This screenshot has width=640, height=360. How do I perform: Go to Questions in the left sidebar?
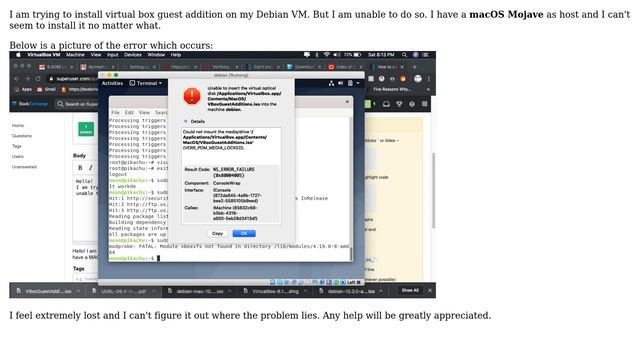(22, 136)
